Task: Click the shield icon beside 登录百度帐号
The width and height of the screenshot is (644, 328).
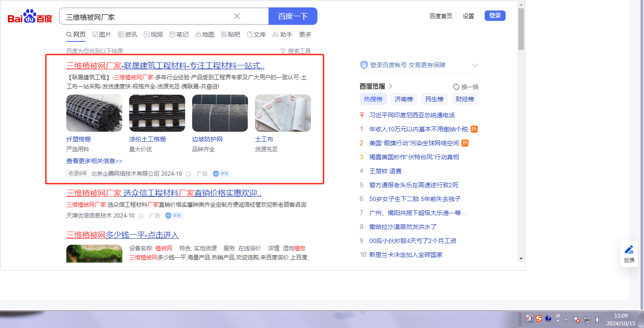Action: [364, 65]
